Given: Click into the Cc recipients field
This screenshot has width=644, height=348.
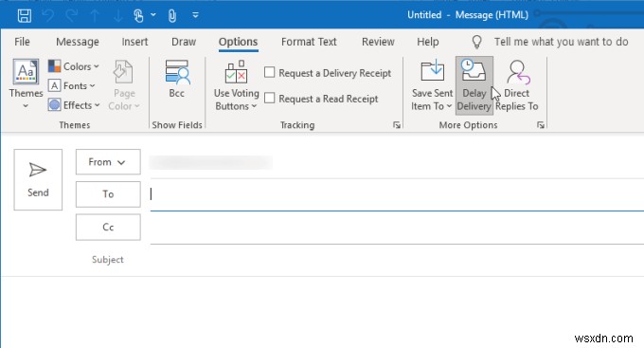Looking at the screenshot, I should 397,228.
